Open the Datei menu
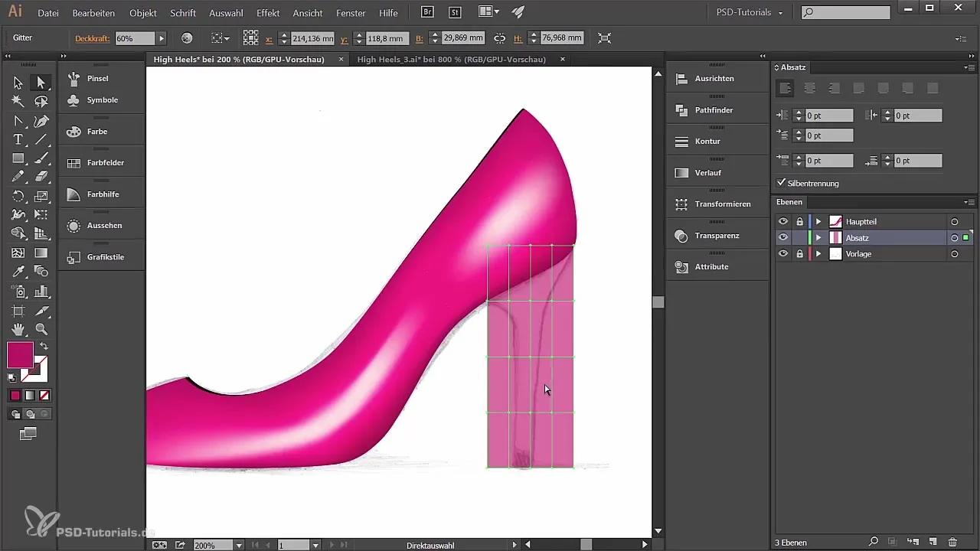Image resolution: width=980 pixels, height=551 pixels. point(47,13)
